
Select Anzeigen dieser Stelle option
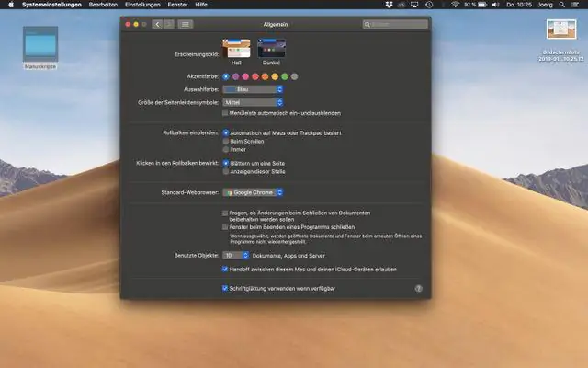click(x=226, y=172)
